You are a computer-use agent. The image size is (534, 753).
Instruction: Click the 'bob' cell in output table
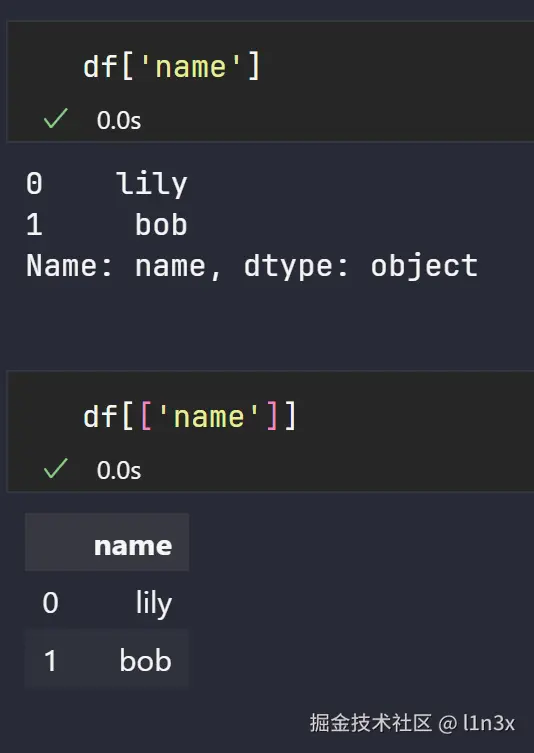tap(146, 660)
